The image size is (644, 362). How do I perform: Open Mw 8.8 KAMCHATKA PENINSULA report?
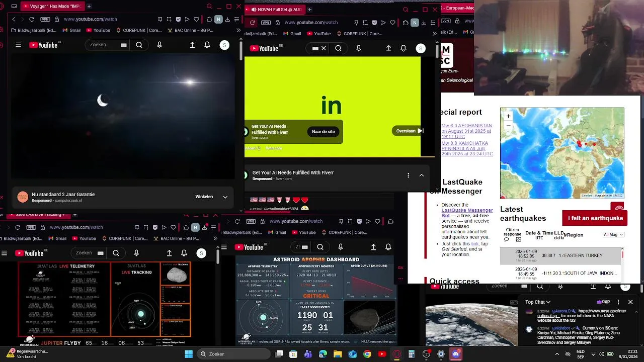(x=467, y=148)
